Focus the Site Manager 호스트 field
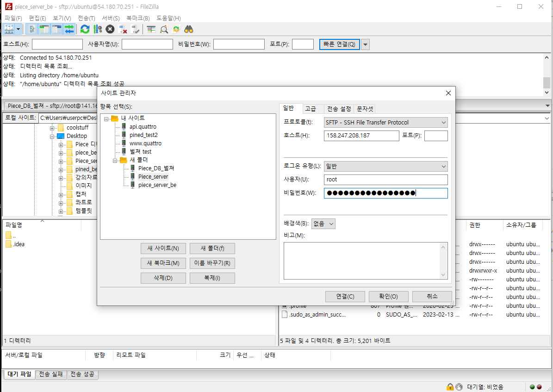This screenshot has height=392, width=553. click(x=361, y=136)
